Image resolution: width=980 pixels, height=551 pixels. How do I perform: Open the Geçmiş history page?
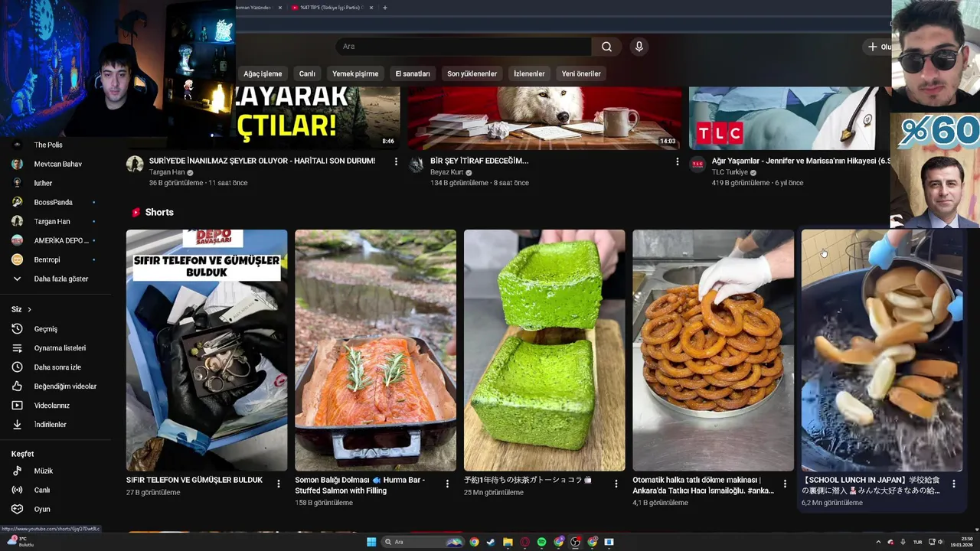(x=46, y=329)
